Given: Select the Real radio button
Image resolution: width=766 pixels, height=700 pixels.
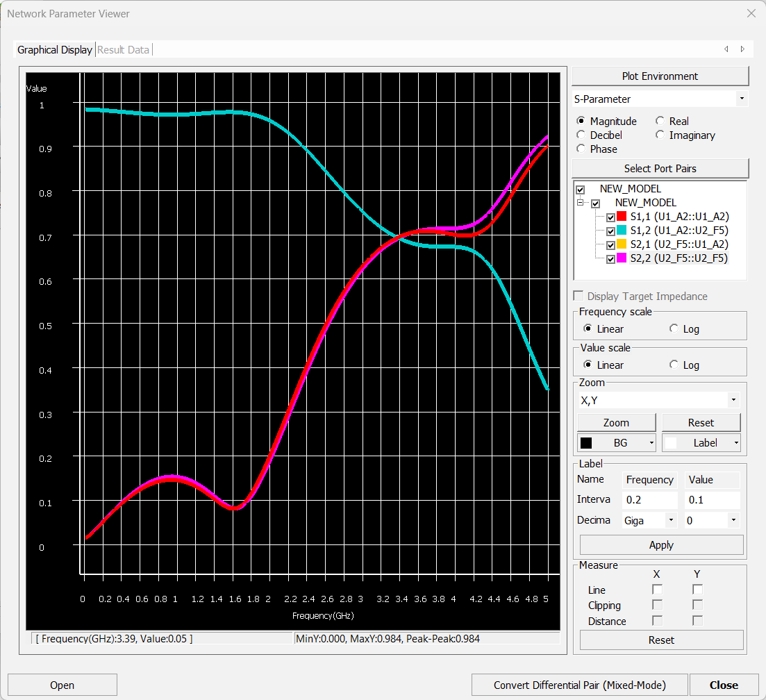Looking at the screenshot, I should point(660,121).
